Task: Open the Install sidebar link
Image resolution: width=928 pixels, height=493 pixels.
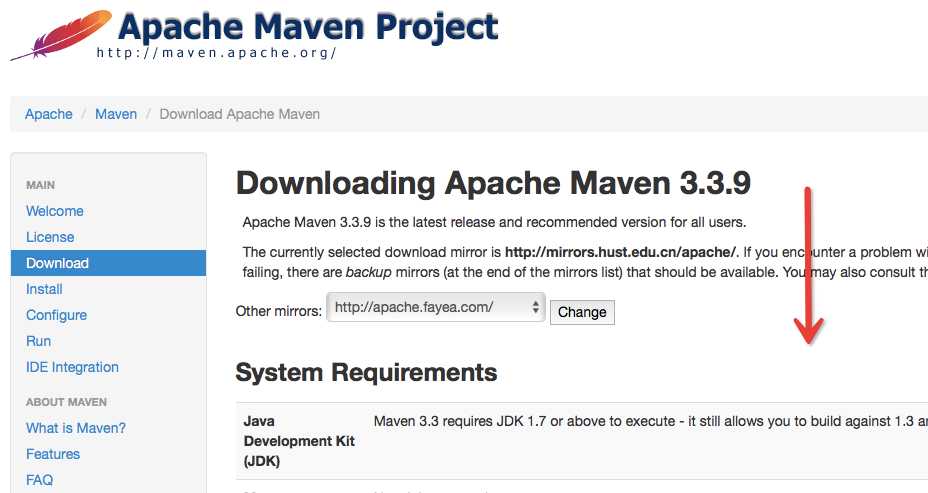Action: click(x=44, y=289)
